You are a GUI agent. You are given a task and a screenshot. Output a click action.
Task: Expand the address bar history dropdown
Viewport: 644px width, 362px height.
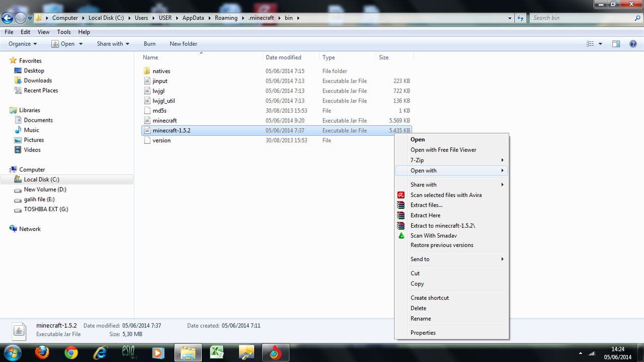[510, 18]
